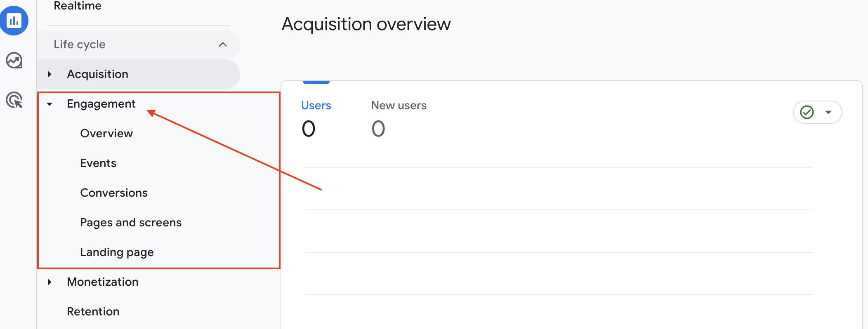Open the data quality dropdown arrow

pyautogui.click(x=828, y=112)
